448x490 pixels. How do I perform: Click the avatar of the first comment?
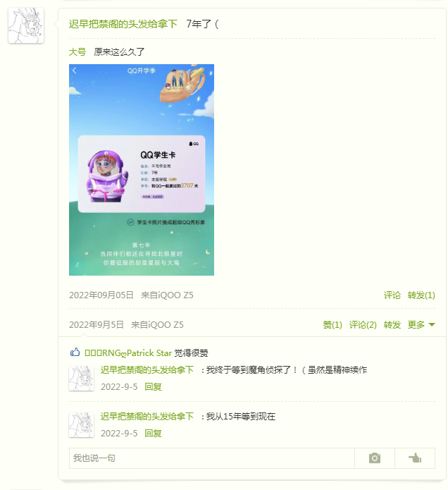click(x=81, y=379)
